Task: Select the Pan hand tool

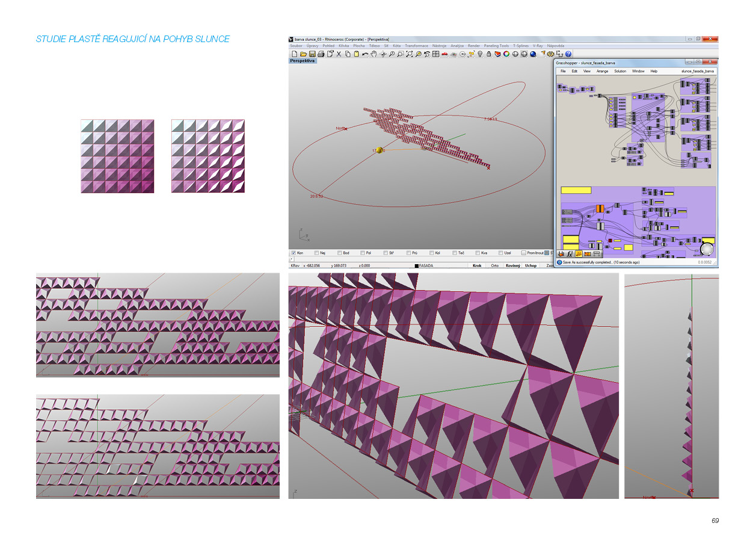Action: point(373,54)
